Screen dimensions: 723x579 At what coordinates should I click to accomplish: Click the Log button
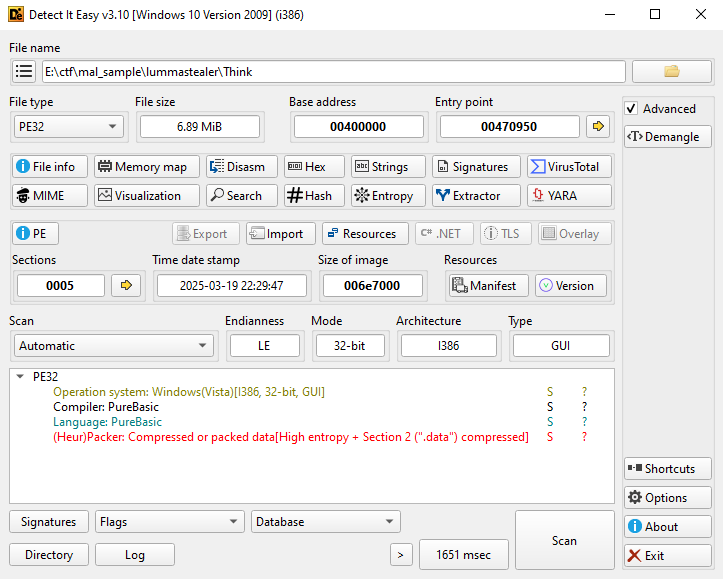click(x=135, y=555)
